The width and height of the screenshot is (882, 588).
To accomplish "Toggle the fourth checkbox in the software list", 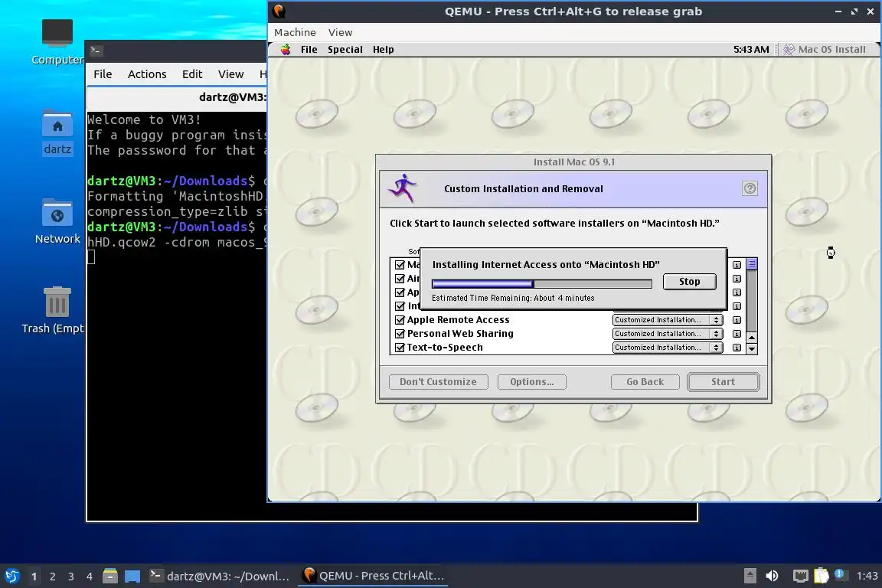I will click(400, 306).
